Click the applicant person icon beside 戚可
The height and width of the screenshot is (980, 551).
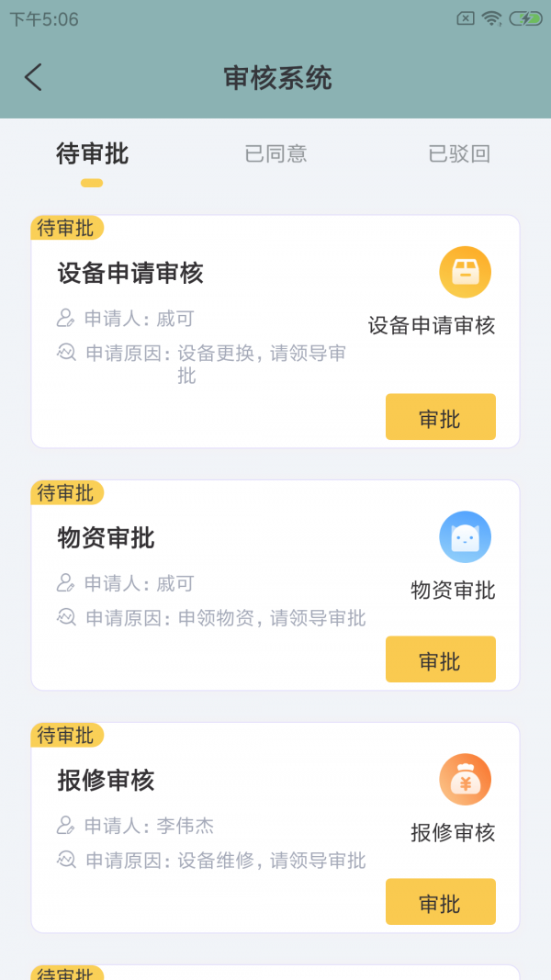(64, 317)
